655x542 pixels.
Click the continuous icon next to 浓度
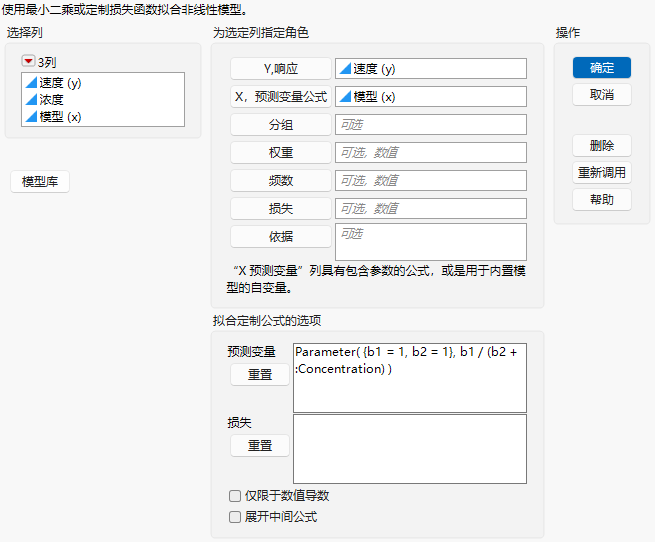(x=31, y=99)
